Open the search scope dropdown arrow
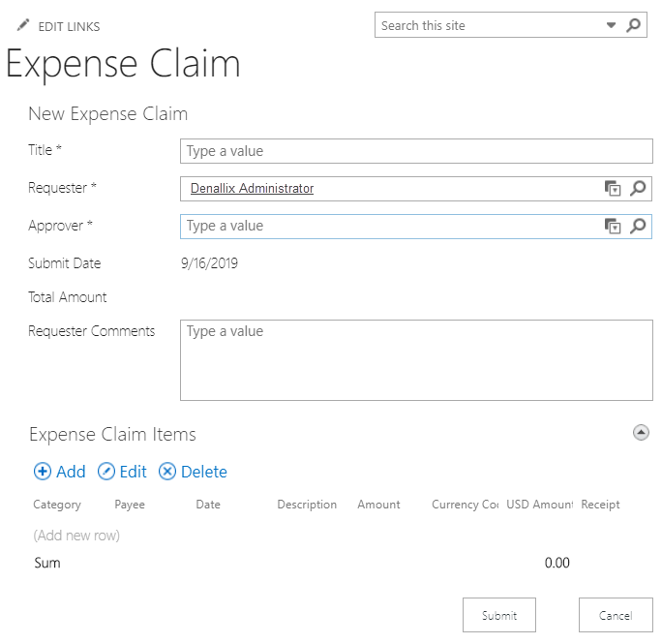The width and height of the screenshot is (662, 644). click(x=611, y=25)
